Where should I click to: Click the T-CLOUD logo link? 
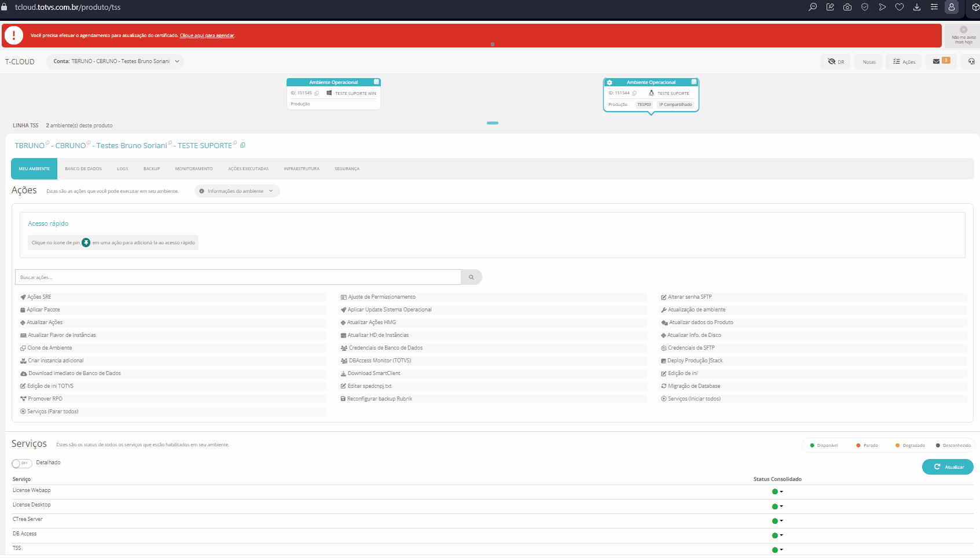20,62
